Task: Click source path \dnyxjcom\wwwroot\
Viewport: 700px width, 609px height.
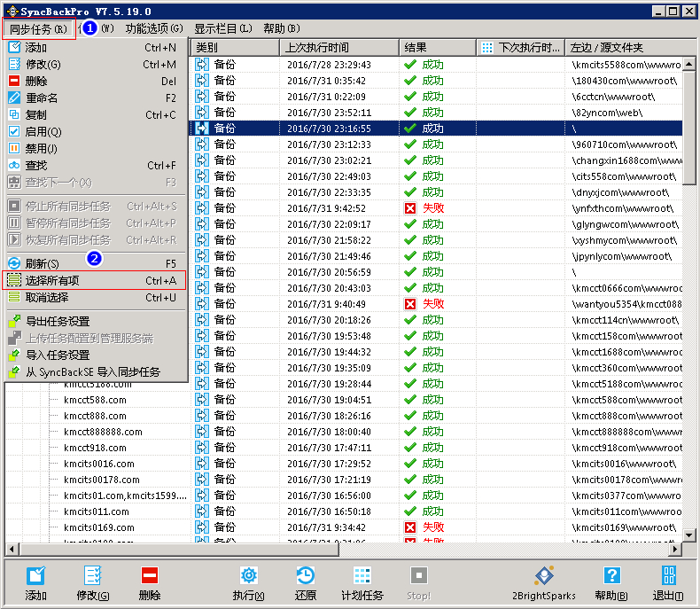Action: coord(620,192)
